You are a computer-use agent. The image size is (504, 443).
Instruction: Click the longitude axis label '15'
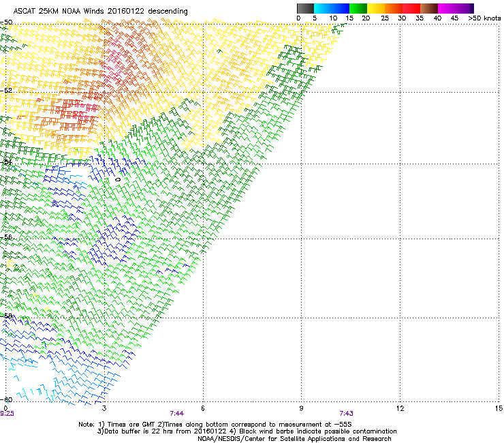[x=499, y=408]
